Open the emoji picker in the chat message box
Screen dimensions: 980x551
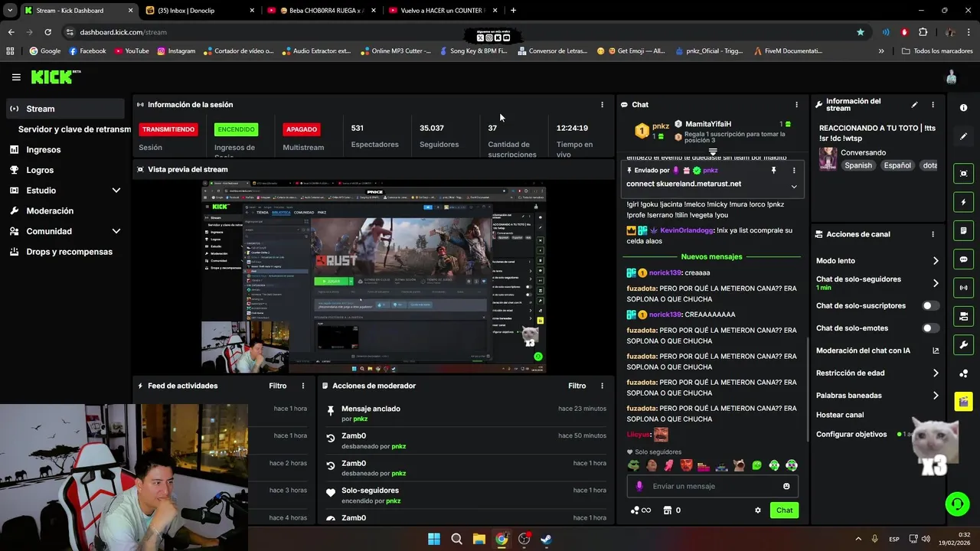786,487
